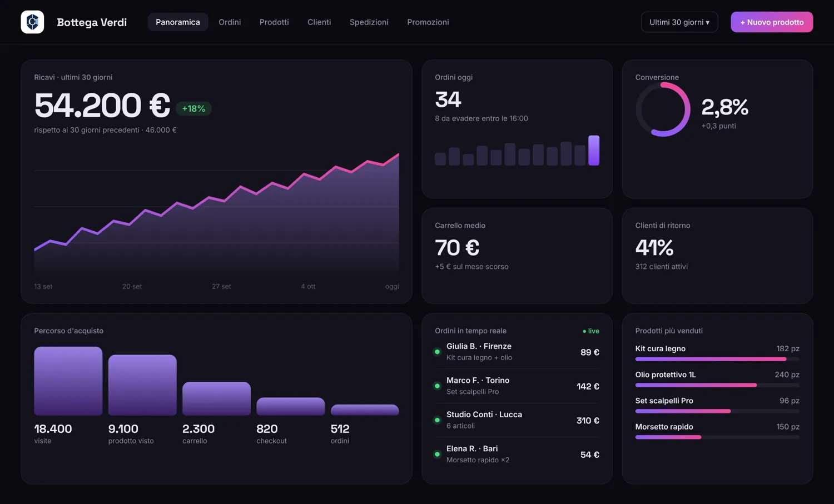834x504 pixels.
Task: Click the conversion donut ring chart
Action: click(x=663, y=109)
